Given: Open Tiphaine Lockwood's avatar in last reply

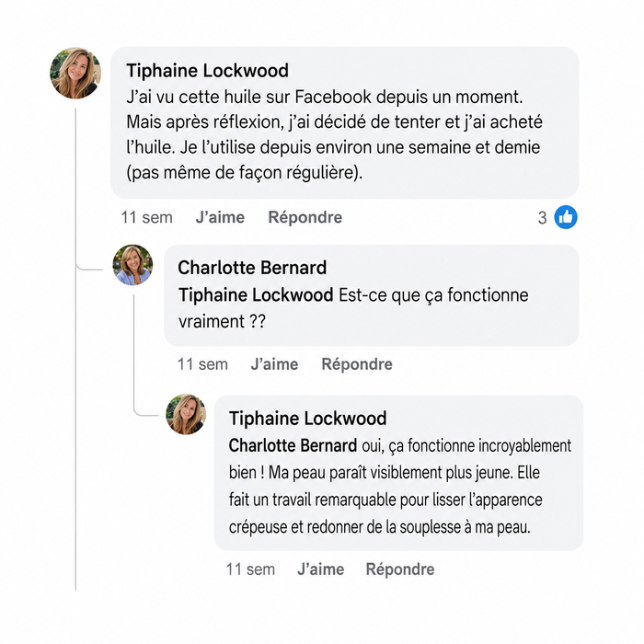Looking at the screenshot, I should click(x=186, y=414).
